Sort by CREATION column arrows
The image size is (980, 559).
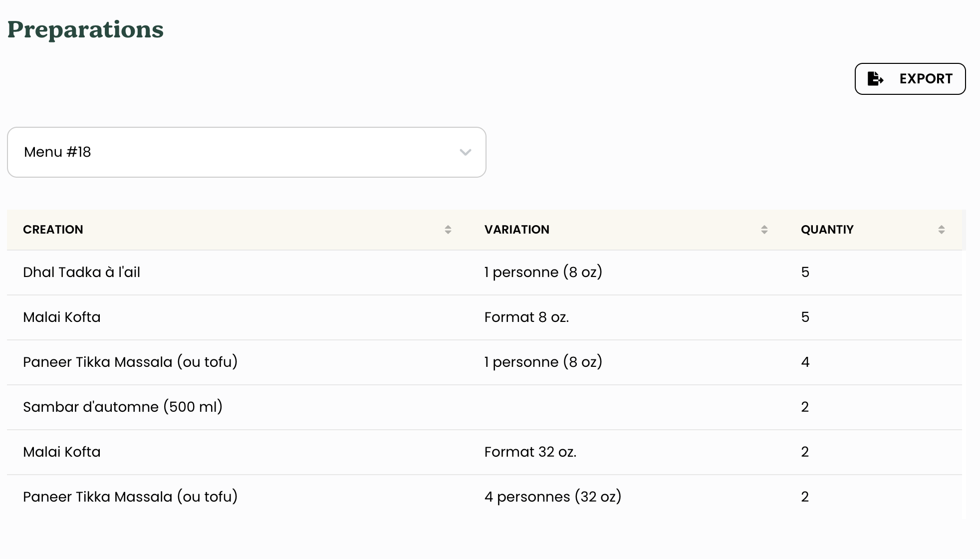point(448,230)
